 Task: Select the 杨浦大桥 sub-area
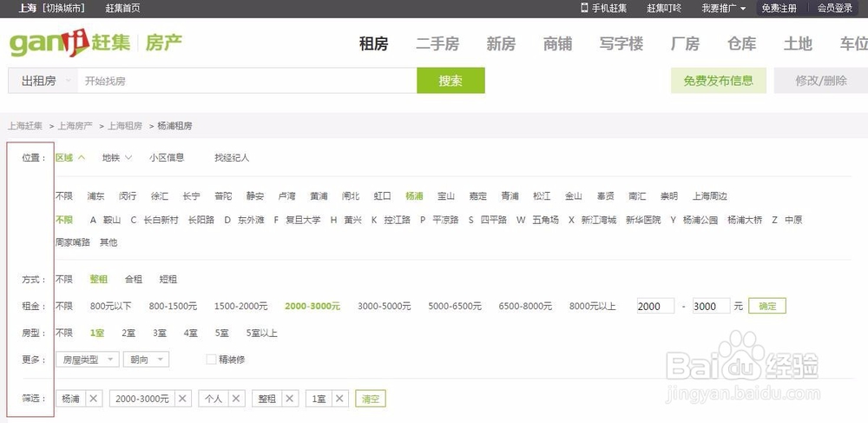(x=745, y=220)
